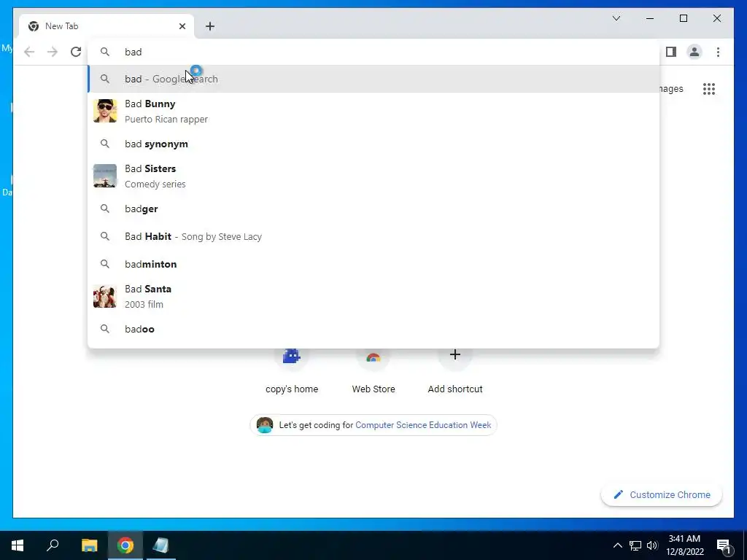Select the 'badger' suggestion
Viewport: 747px width, 560px height.
pos(373,209)
